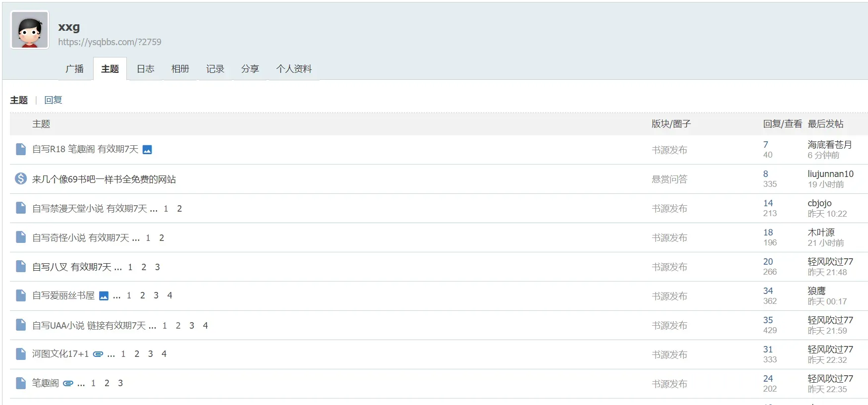Click the paperclip icon next to 笔趣阁 thread
Image resolution: width=868 pixels, height=405 pixels.
point(68,383)
